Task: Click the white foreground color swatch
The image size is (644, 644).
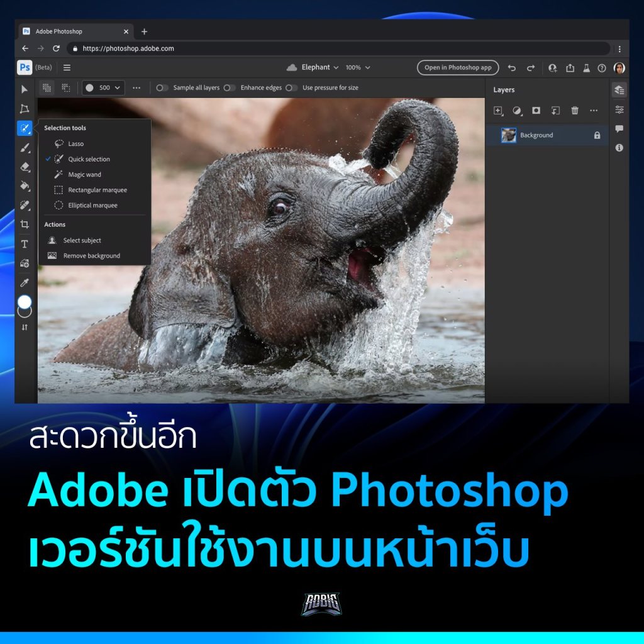Action: click(x=25, y=302)
